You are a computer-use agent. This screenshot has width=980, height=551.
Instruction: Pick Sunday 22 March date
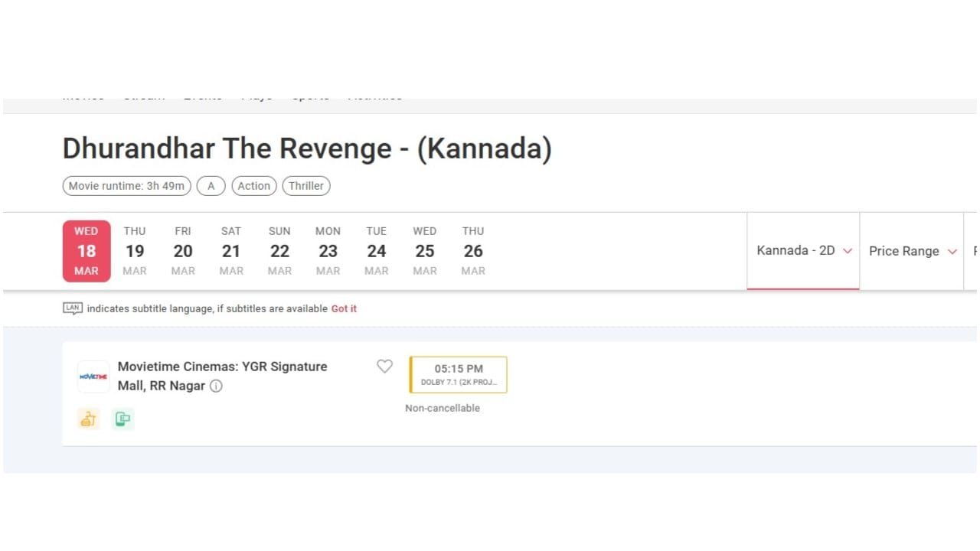click(279, 251)
